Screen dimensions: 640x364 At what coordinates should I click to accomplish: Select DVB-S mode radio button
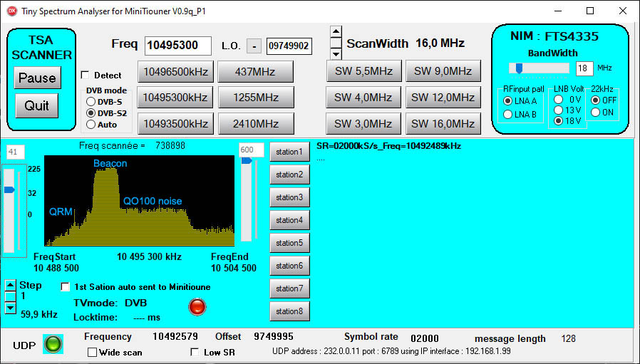pos(91,102)
